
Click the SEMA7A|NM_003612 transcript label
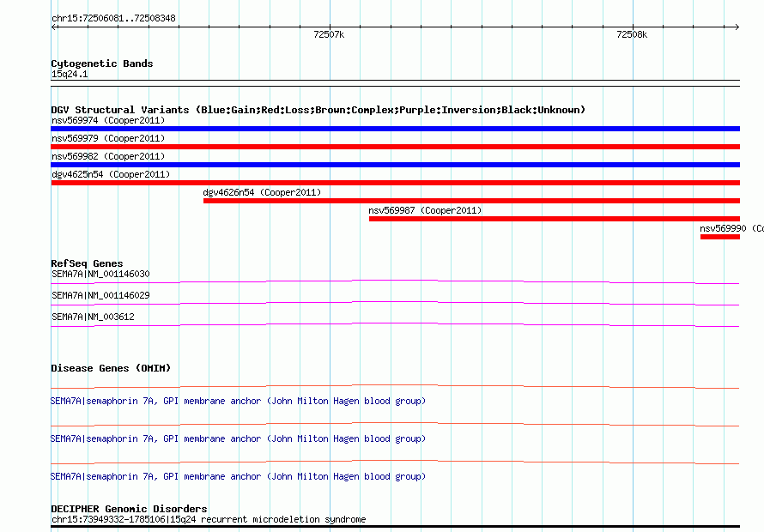tap(93, 317)
